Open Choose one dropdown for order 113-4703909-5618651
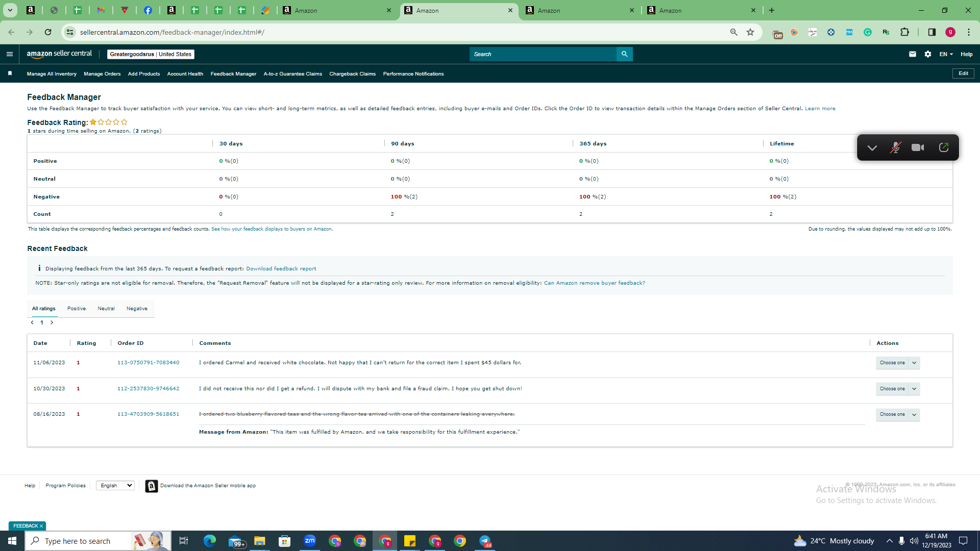The height and width of the screenshot is (551, 980). pos(898,414)
